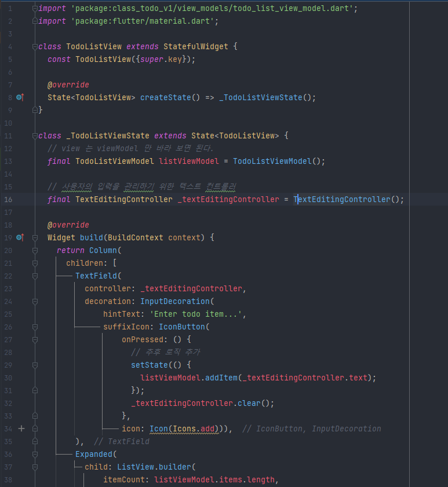The height and width of the screenshot is (487, 448).
Task: Click the plus gutter icon on line 34
Action: (21, 429)
